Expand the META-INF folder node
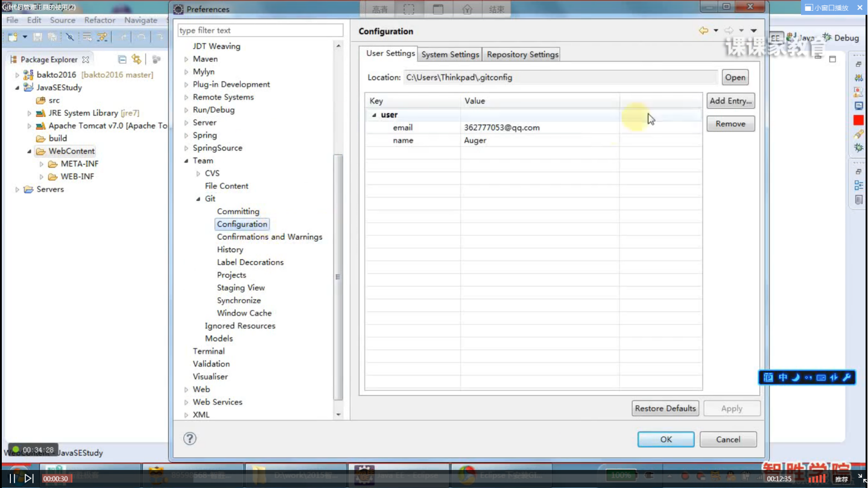The image size is (868, 488). click(x=41, y=164)
